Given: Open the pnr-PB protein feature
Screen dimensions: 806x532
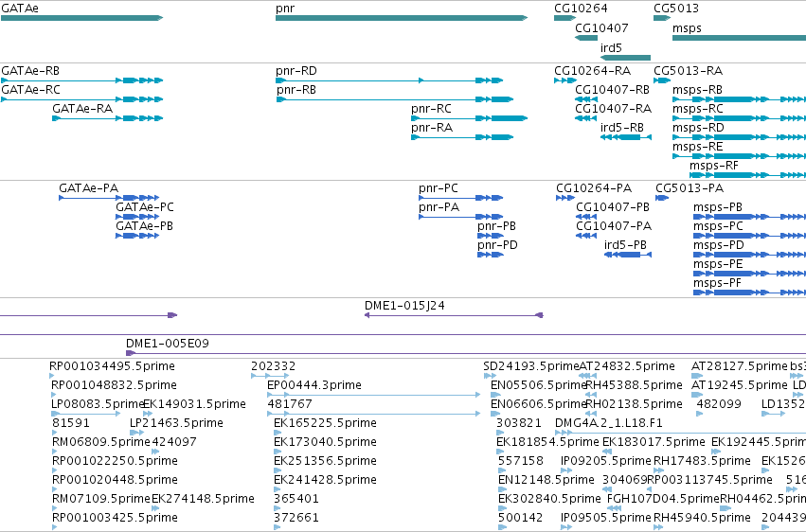Looking at the screenshot, I should 490,236.
